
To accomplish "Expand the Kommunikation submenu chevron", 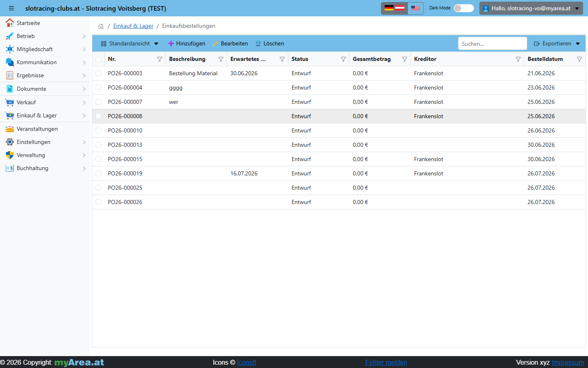I will (x=84, y=63).
